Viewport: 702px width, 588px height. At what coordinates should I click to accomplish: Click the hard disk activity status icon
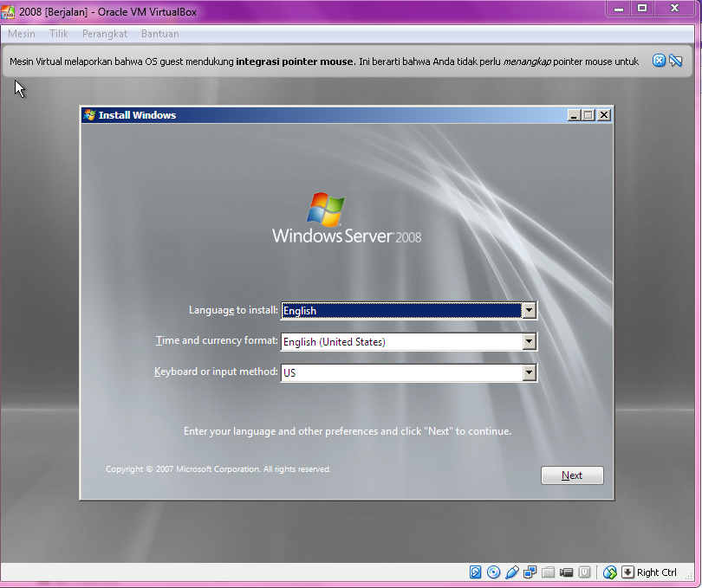point(475,572)
